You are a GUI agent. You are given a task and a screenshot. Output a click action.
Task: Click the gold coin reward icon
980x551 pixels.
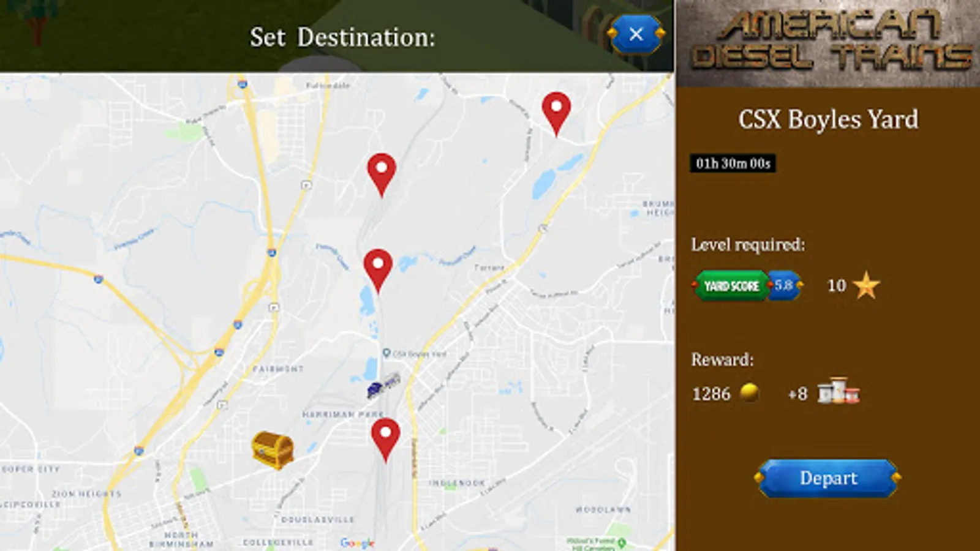click(x=749, y=392)
